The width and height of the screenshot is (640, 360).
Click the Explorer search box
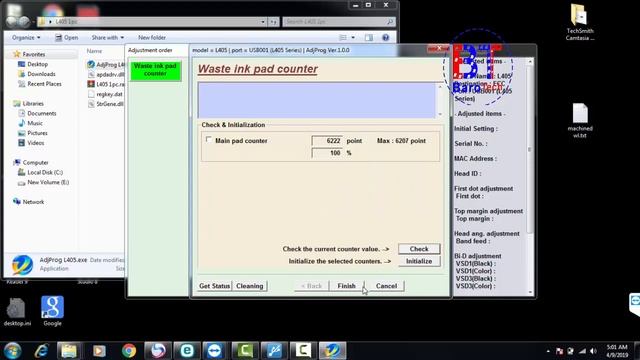coord(339,21)
